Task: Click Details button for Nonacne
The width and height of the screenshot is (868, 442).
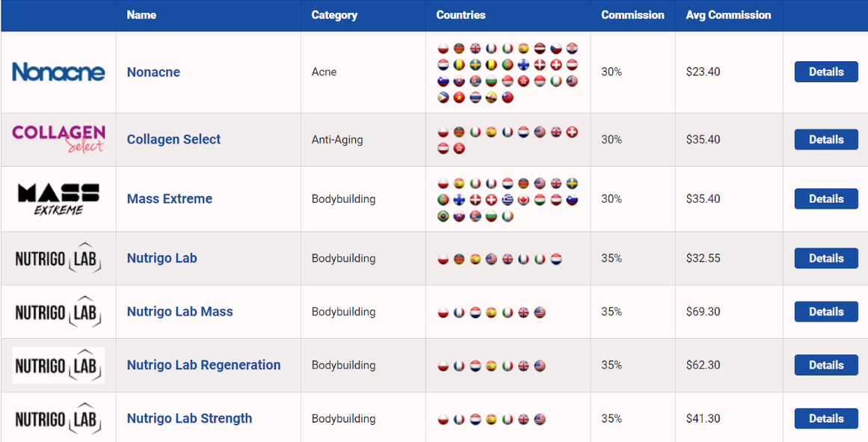Action: point(825,72)
